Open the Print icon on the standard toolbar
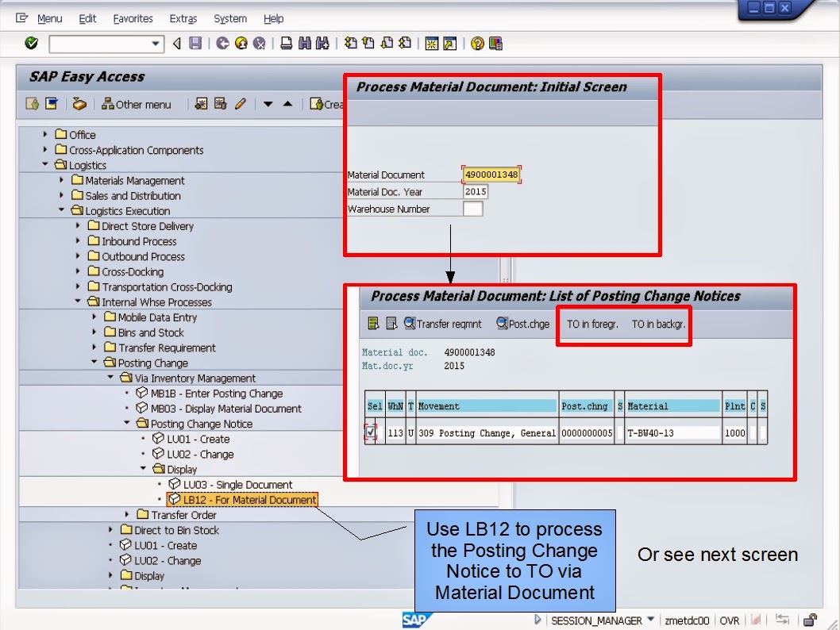Viewport: 840px width, 630px height. pyautogui.click(x=284, y=44)
